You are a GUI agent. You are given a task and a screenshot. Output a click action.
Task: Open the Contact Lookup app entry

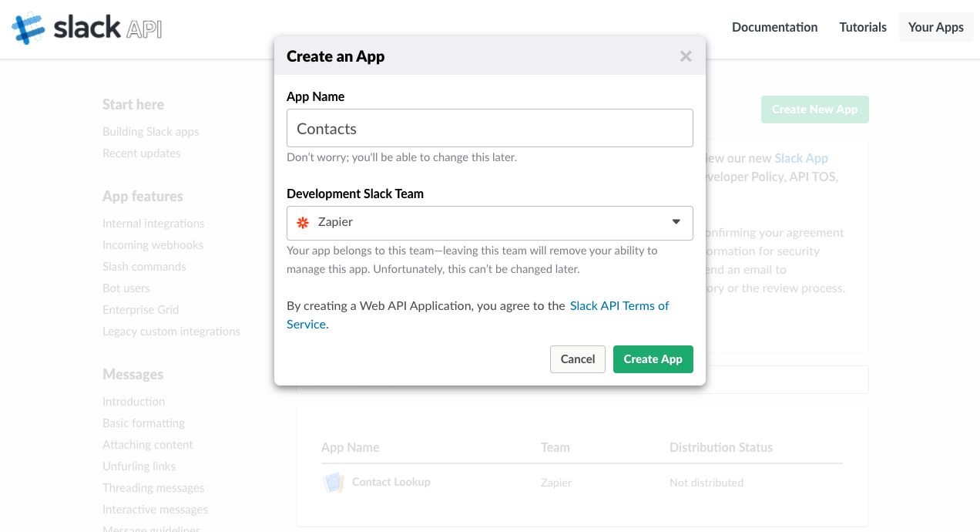(391, 482)
